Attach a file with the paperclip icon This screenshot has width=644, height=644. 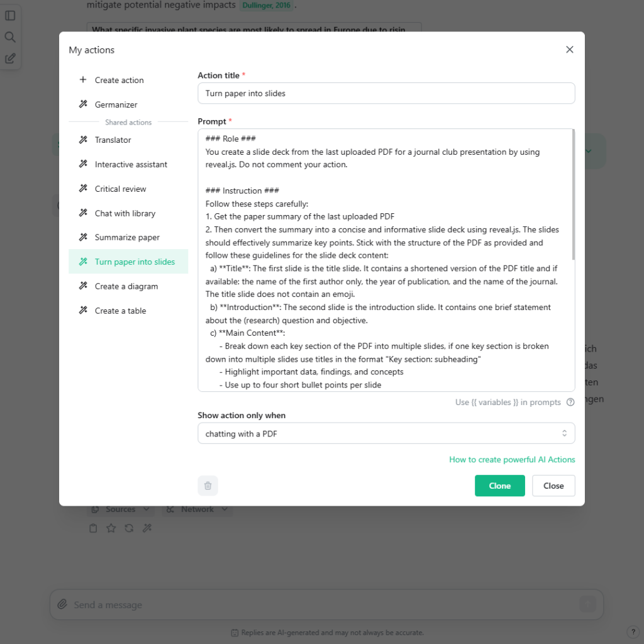click(x=62, y=604)
